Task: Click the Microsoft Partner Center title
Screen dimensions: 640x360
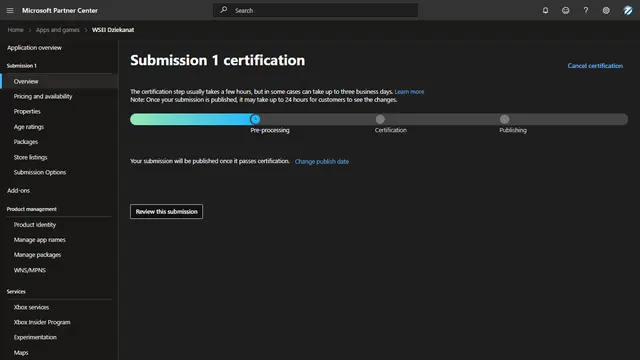Action: 60,11
